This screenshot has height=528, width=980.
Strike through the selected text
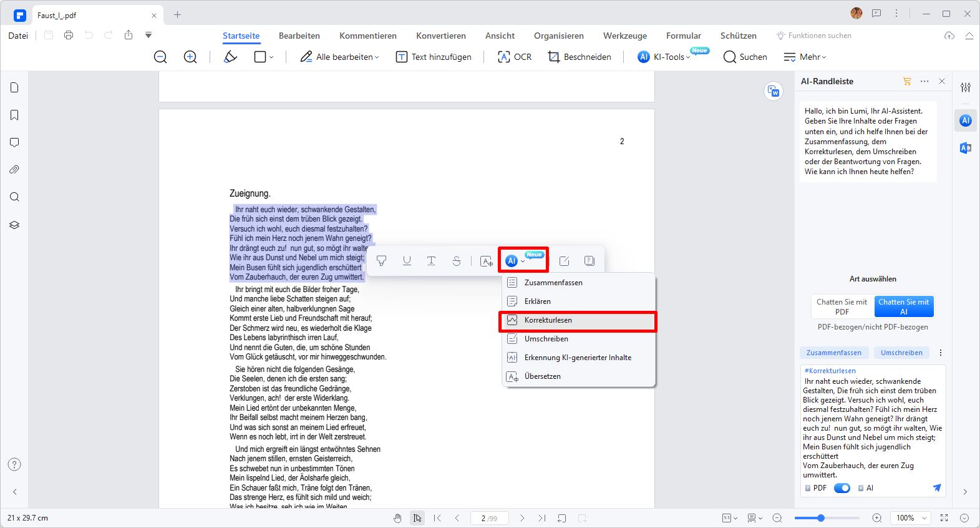[457, 261]
